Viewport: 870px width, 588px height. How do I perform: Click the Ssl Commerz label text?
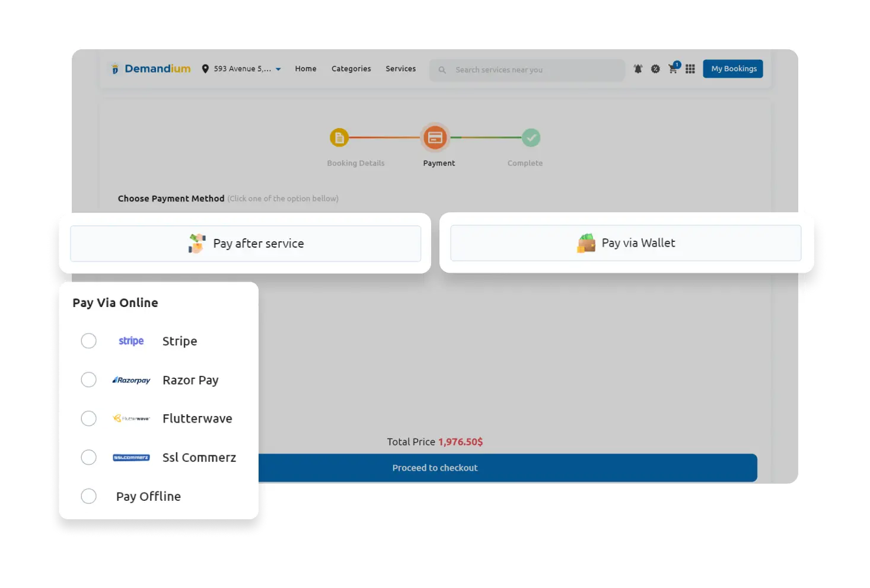pyautogui.click(x=199, y=458)
